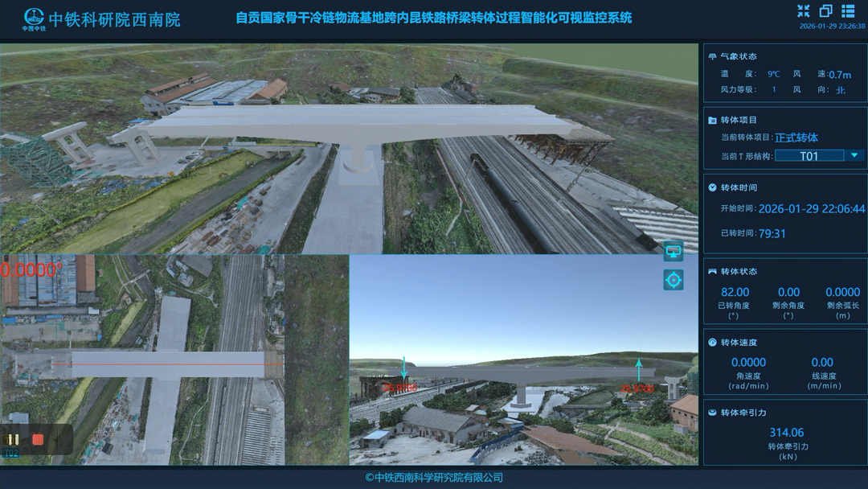Click the 气象状态 weather panel icon

[x=713, y=56]
